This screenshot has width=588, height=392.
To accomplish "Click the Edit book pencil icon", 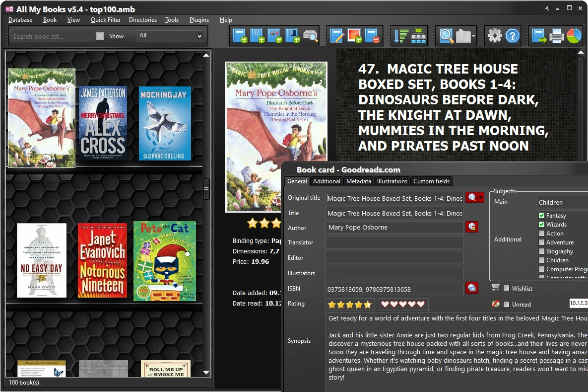I will point(337,36).
